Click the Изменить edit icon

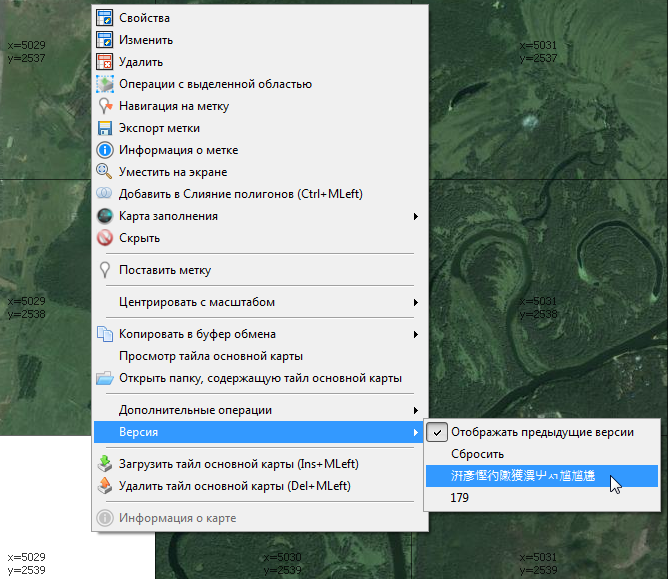(105, 40)
